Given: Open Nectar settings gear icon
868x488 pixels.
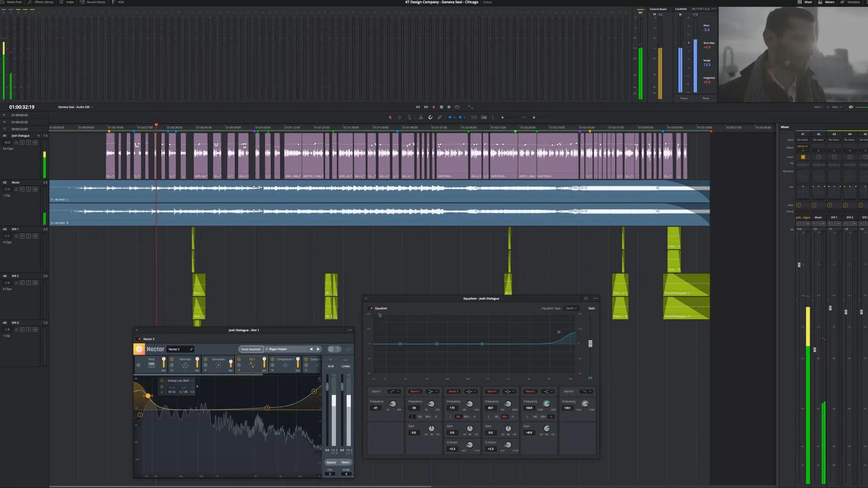Looking at the screenshot, I should (331, 349).
